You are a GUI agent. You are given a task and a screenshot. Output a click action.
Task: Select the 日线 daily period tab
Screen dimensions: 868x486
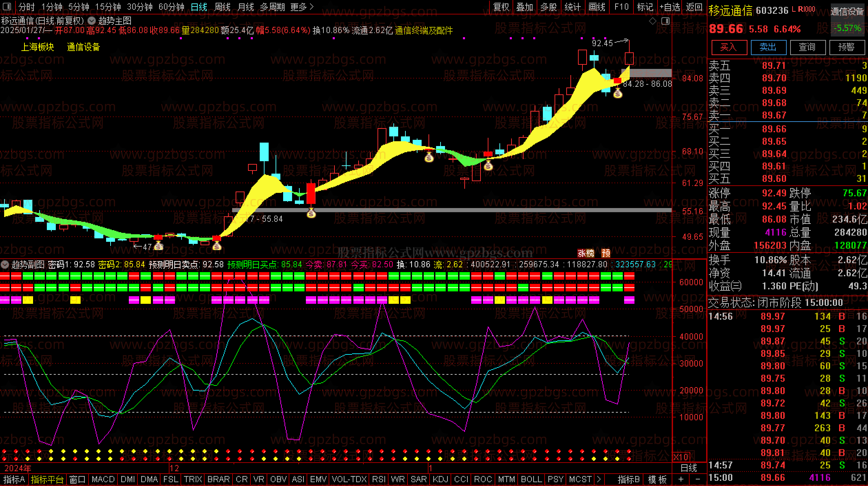[199, 7]
